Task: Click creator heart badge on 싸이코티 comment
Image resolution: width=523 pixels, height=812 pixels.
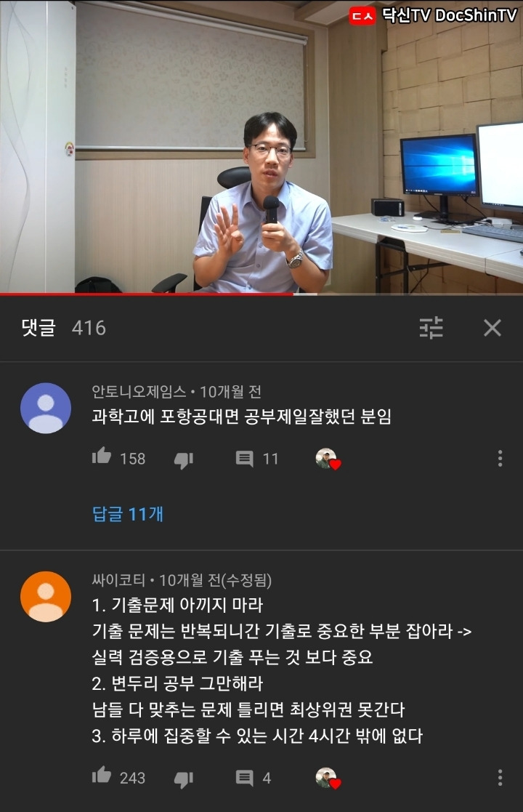Action: (x=328, y=778)
